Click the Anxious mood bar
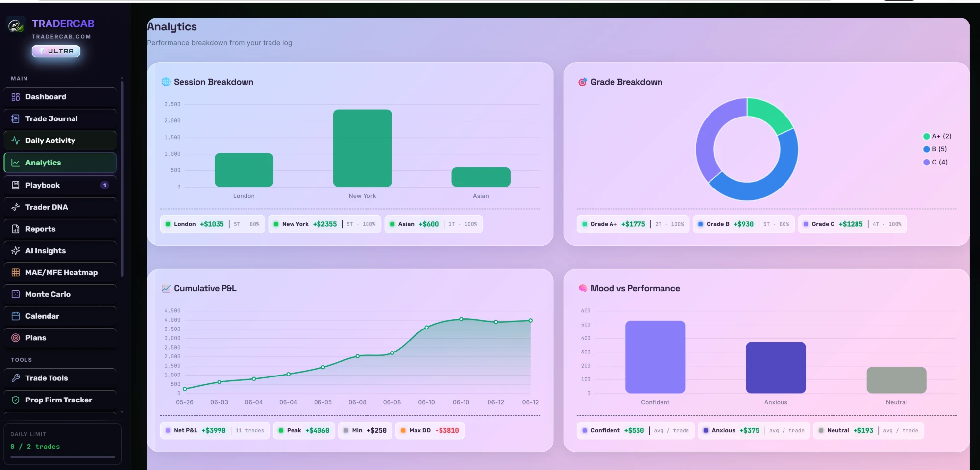Screen dimensions: 980x470 coord(776,368)
